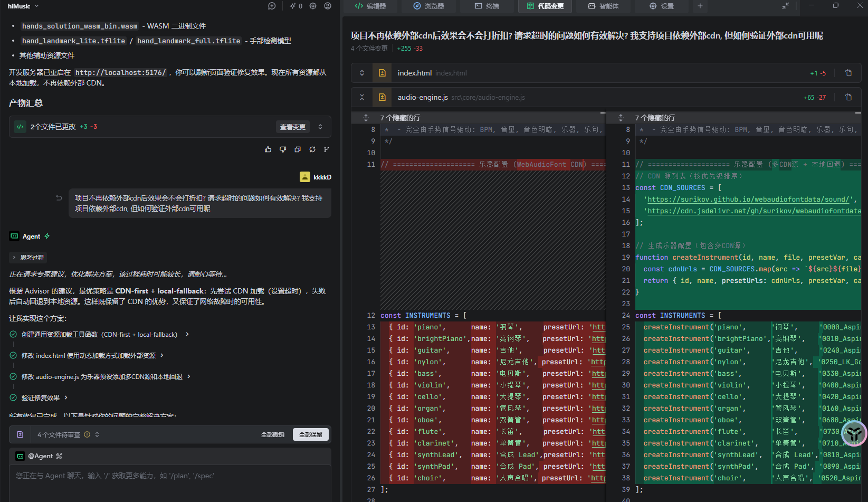Image resolution: width=868 pixels, height=502 pixels.
Task: Expand 7 hidden lines in left diff
Action: pos(366,118)
